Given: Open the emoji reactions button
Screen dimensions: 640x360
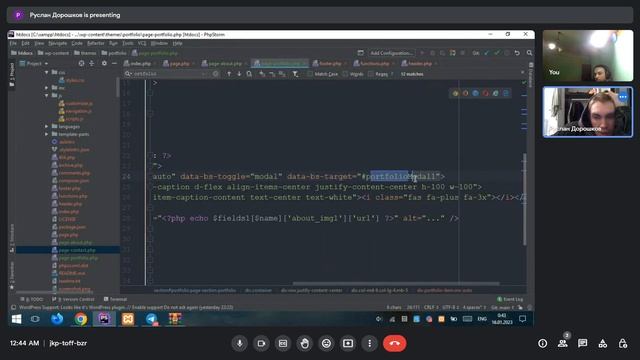Looking at the screenshot, I should coord(326,343).
